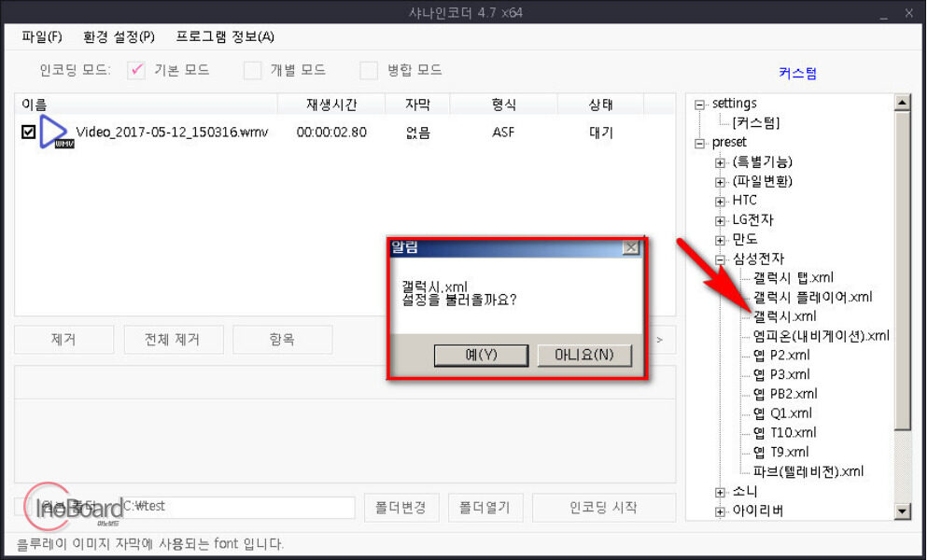Select the 파브(텔레비전).xml preset

(808, 471)
